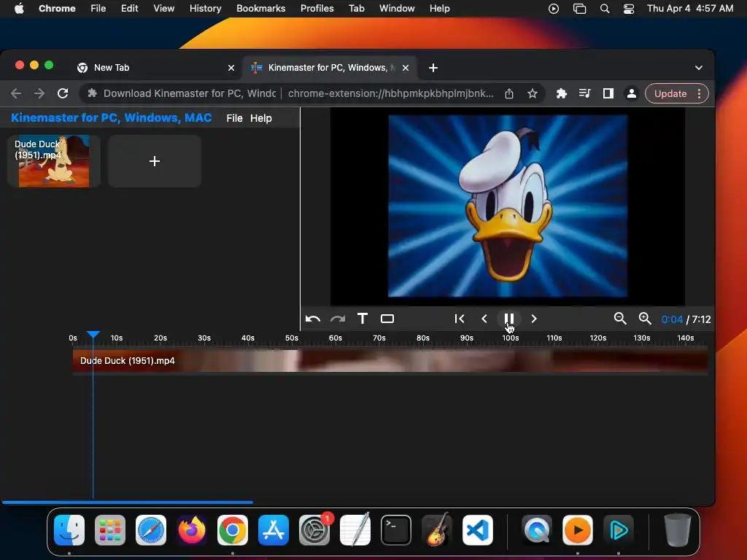Viewport: 747px width, 560px height.
Task: Click the blue playhead marker on ruler
Action: [x=93, y=334]
